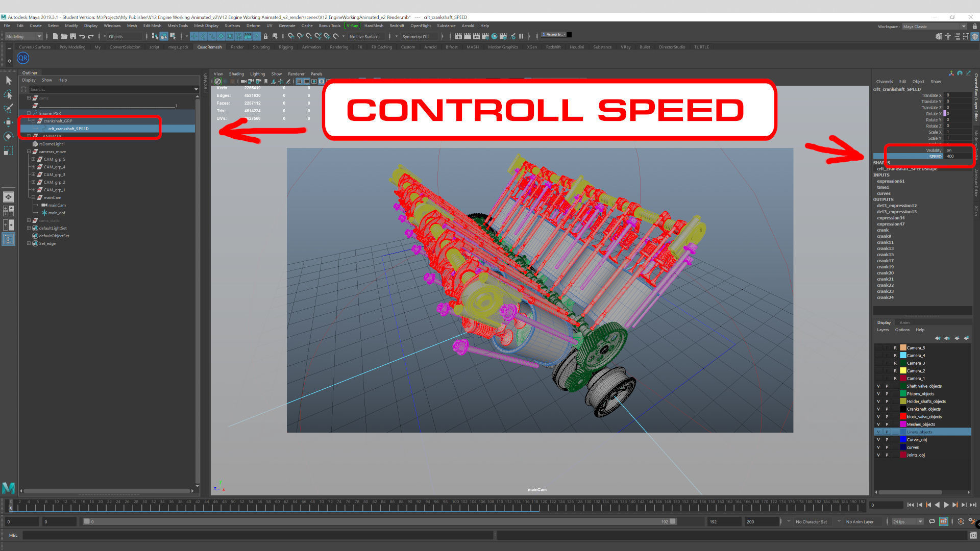The width and height of the screenshot is (980, 551).
Task: Open the Renderer menu in viewport panel
Action: (296, 74)
